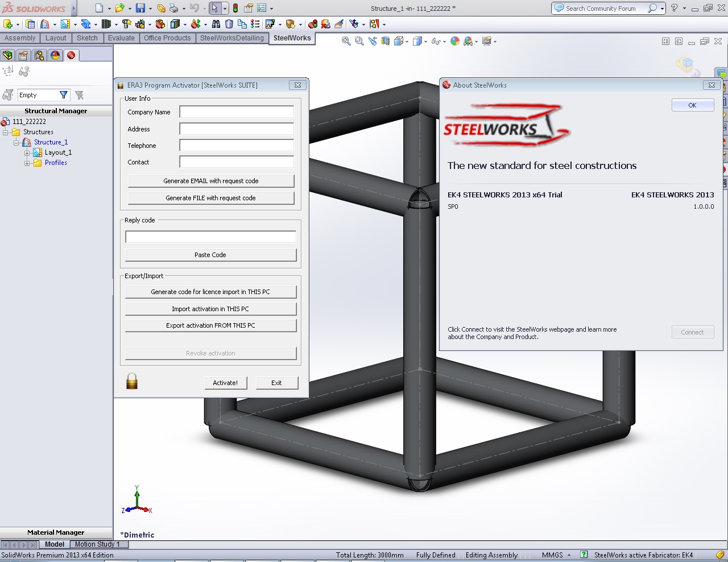The image size is (728, 562).
Task: Open the MMGS unit system dropdown
Action: 569,555
